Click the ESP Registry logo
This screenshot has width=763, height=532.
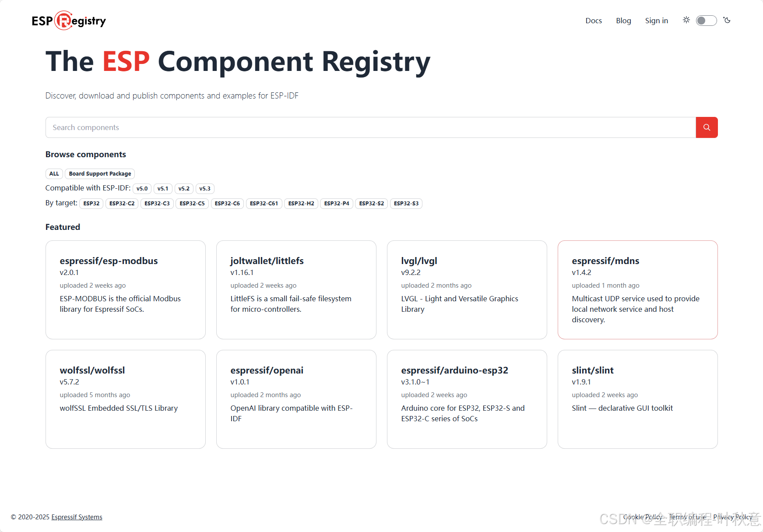coord(69,21)
